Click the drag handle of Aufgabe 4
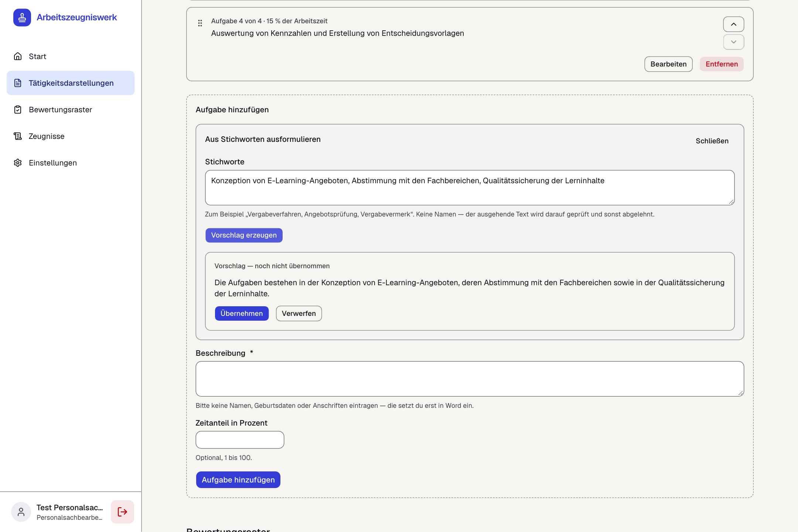 click(x=200, y=23)
